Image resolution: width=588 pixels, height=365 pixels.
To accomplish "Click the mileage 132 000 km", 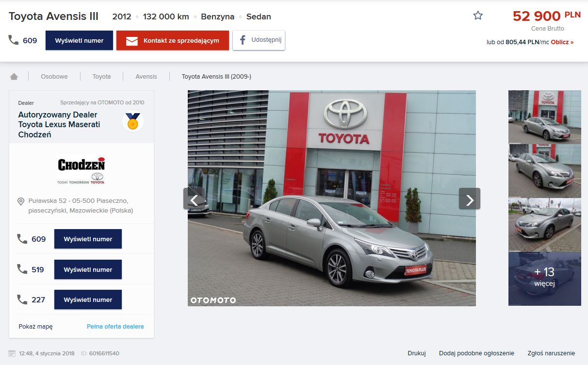I will click(166, 17).
